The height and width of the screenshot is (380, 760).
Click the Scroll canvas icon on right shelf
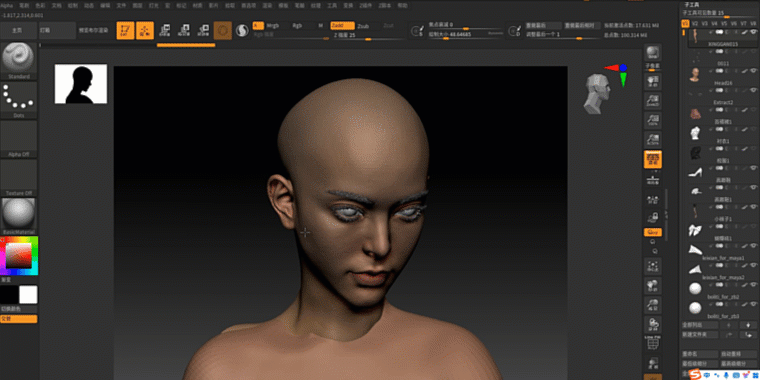click(652, 82)
